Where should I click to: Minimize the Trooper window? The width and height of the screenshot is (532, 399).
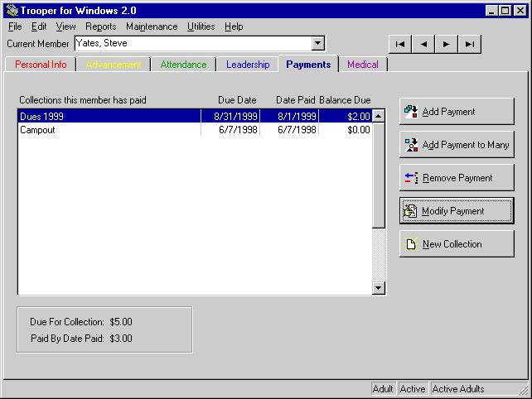point(491,11)
